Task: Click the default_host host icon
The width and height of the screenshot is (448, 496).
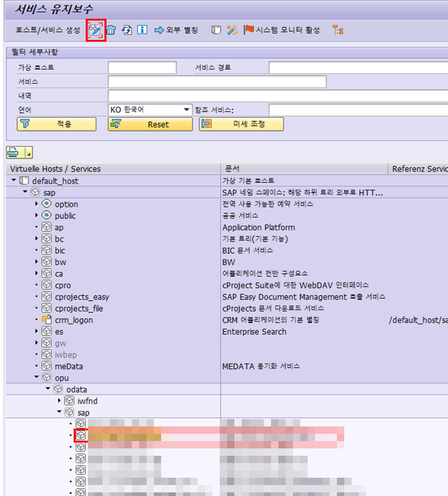Action: click(24, 181)
